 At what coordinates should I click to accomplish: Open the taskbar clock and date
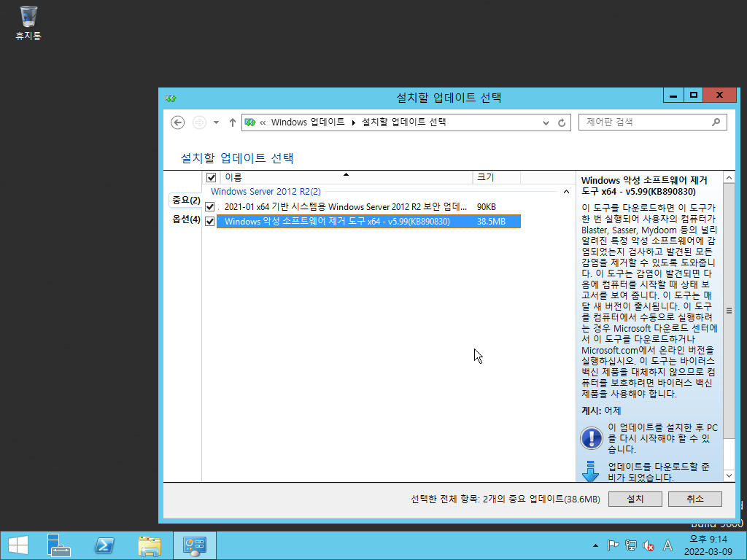tap(708, 545)
